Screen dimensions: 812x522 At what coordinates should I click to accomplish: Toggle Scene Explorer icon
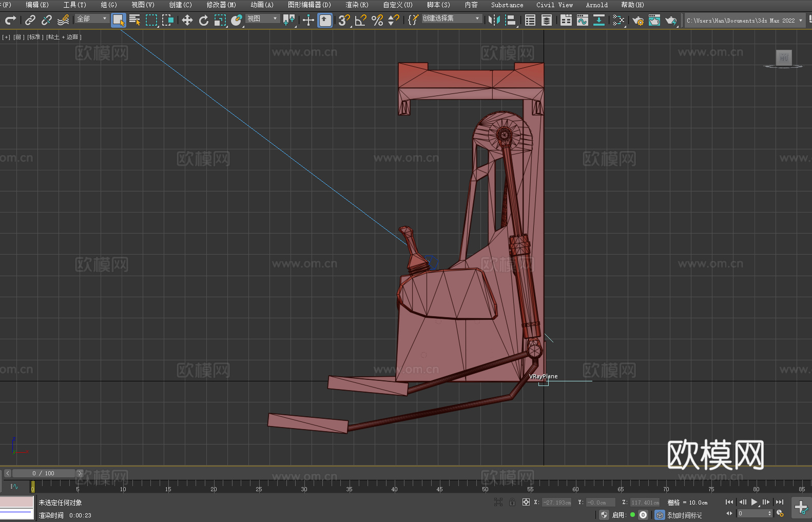click(530, 20)
